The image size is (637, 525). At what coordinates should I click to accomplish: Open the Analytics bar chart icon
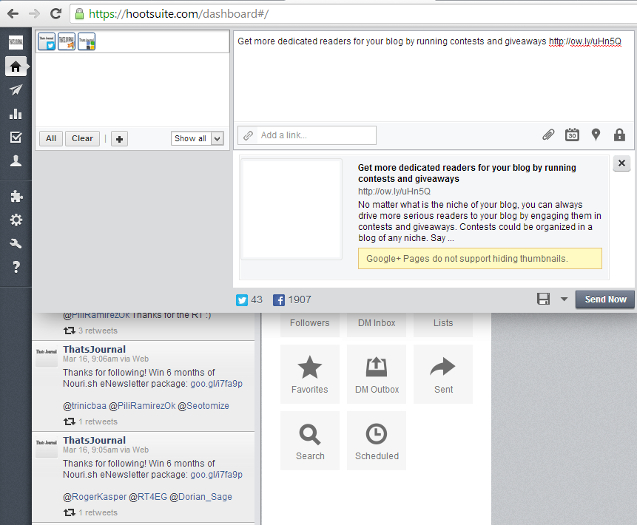(x=16, y=114)
